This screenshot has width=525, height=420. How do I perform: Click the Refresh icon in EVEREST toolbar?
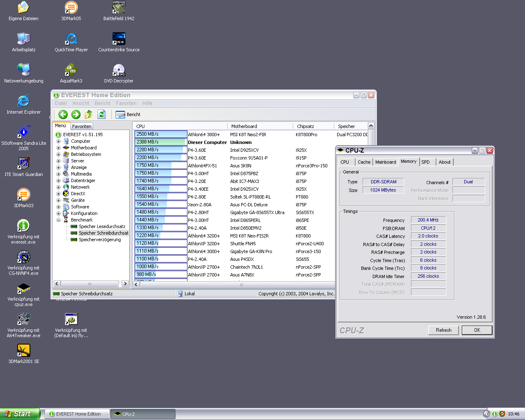coord(102,114)
